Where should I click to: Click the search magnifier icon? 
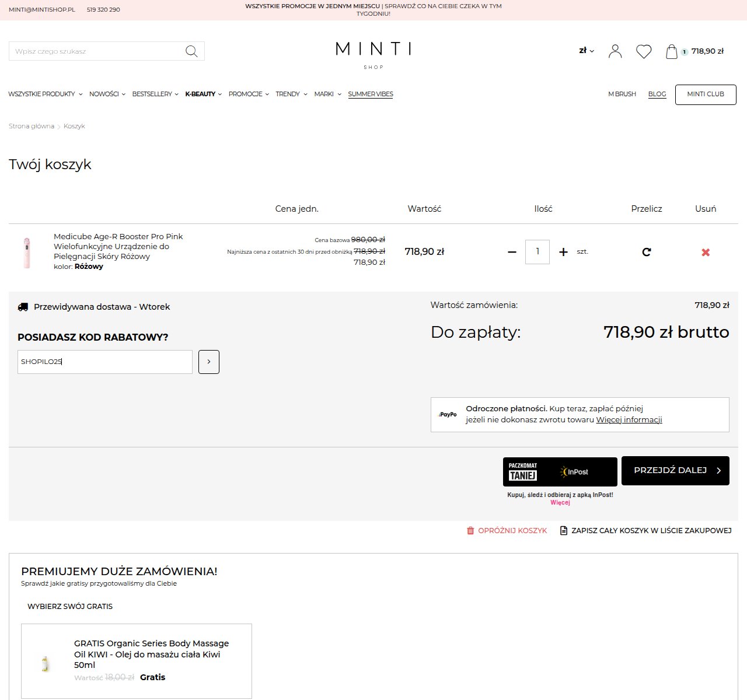(191, 51)
